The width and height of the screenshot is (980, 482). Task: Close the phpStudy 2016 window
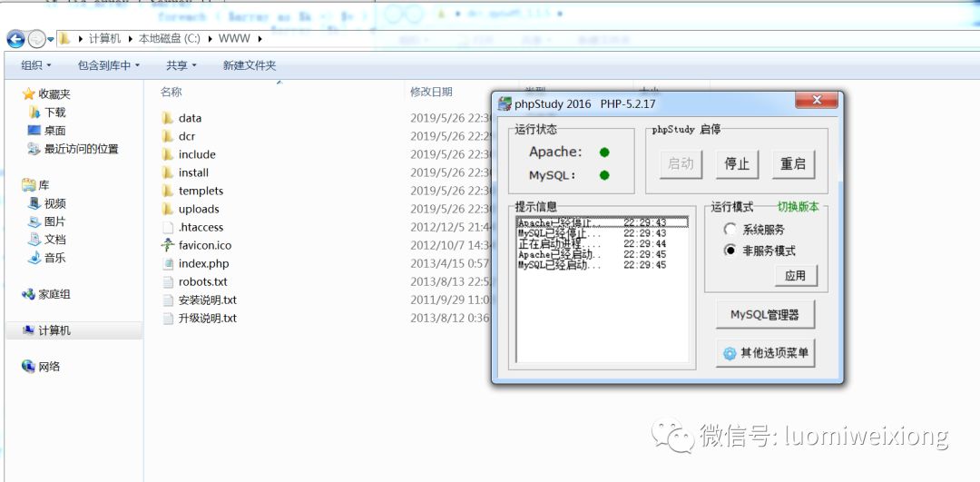tap(817, 100)
